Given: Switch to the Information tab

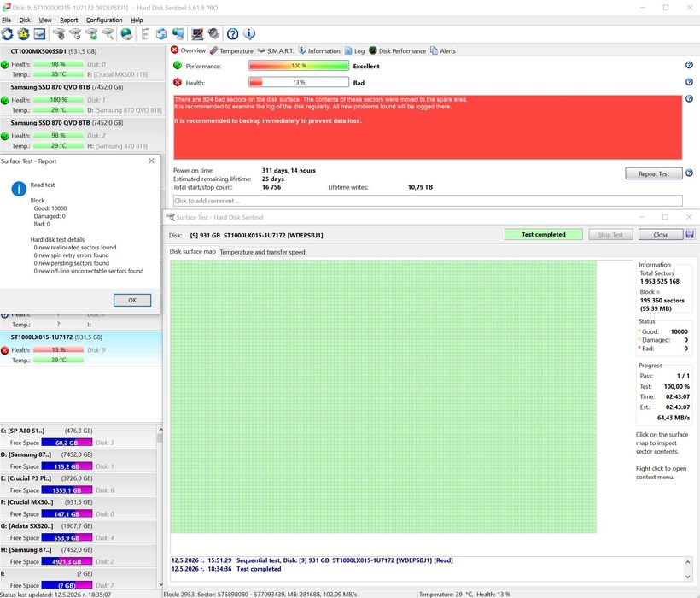Looking at the screenshot, I should pyautogui.click(x=319, y=51).
